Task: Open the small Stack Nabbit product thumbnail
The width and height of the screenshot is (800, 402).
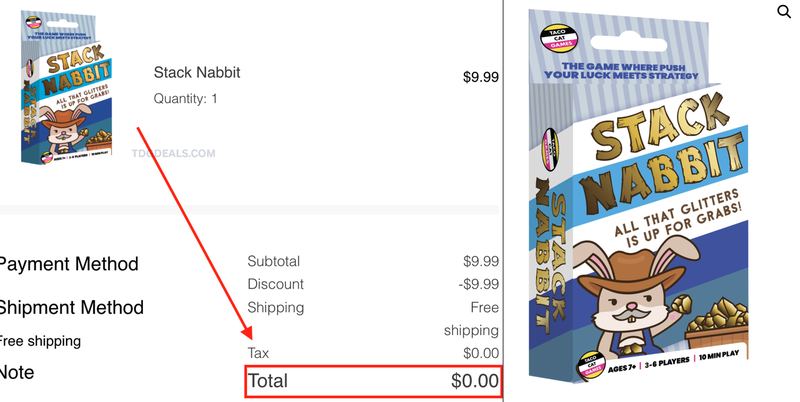Action: click(66, 88)
